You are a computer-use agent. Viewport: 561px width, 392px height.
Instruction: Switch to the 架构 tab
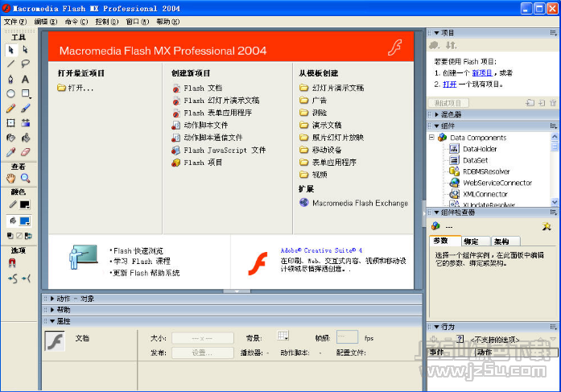click(505, 241)
